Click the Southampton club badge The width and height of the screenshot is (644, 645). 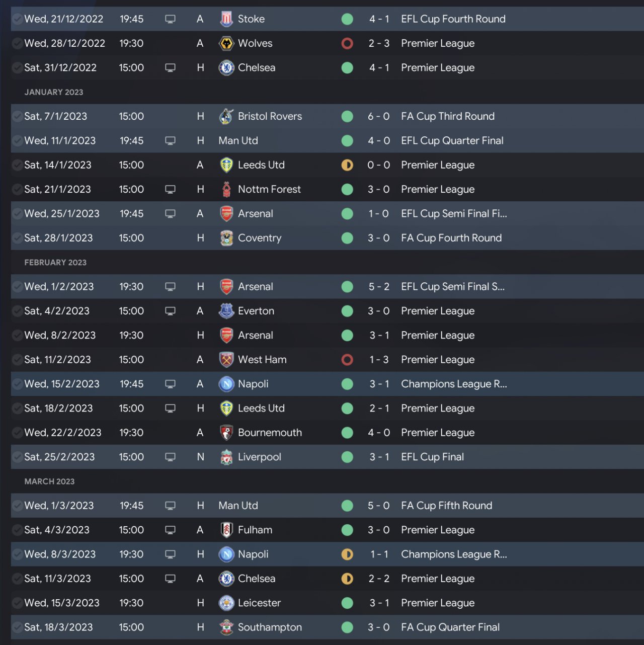point(226,627)
